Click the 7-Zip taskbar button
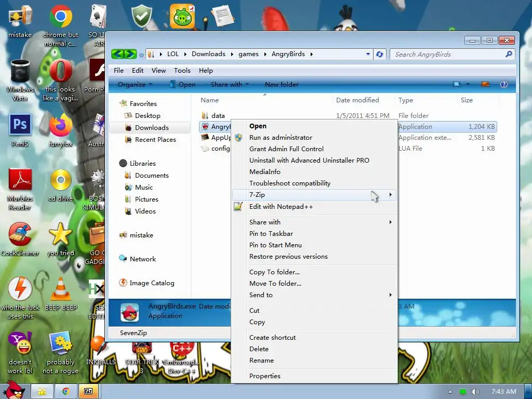Image resolution: width=532 pixels, height=399 pixels. tap(88, 392)
